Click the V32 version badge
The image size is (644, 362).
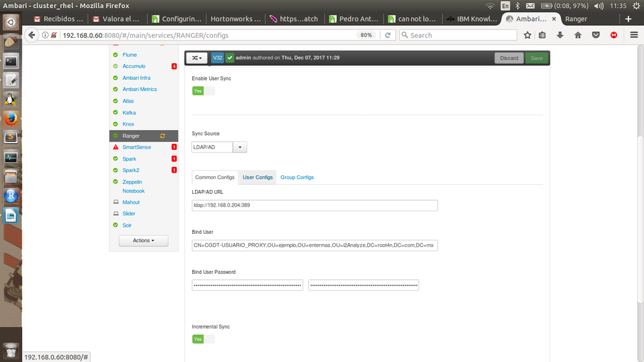click(x=217, y=58)
